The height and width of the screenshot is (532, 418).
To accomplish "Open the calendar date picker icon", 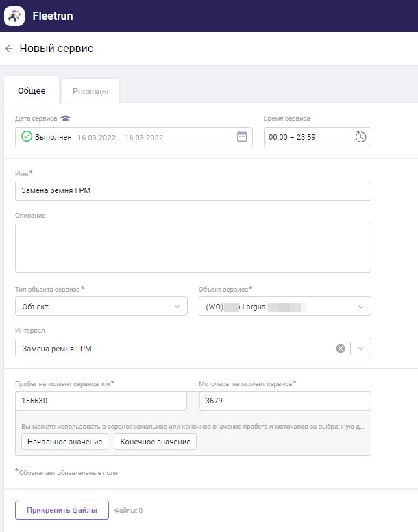I will pos(241,137).
